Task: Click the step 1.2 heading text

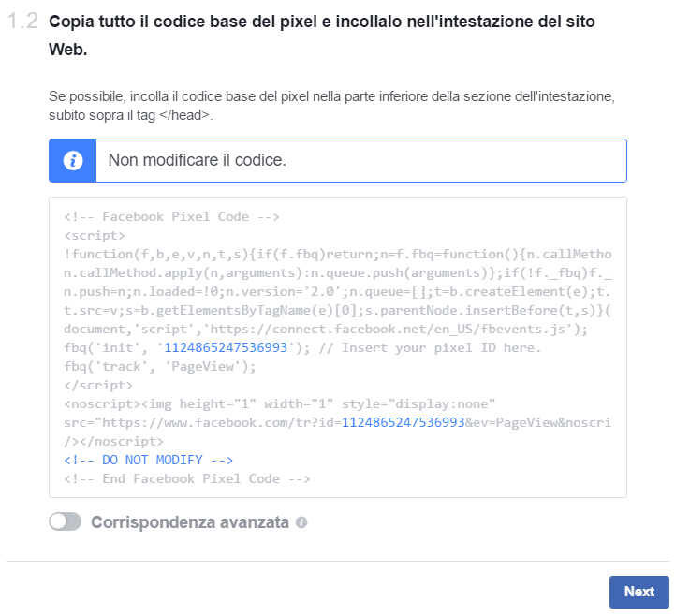Action: (321, 36)
